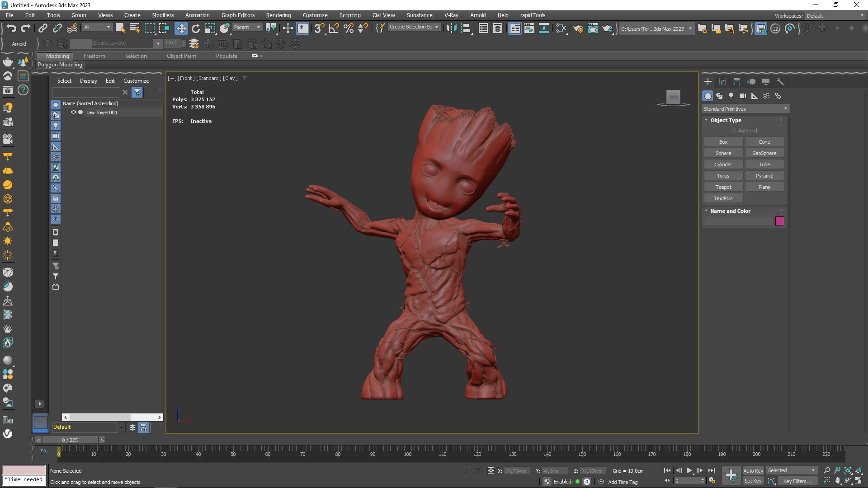Select the Space Warps category icon

766,96
